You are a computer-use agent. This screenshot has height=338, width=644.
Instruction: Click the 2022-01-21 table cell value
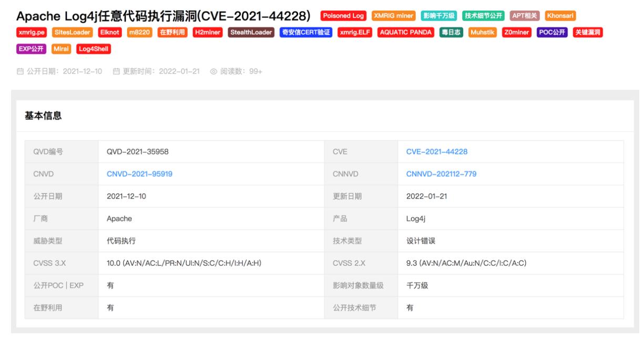point(426,196)
